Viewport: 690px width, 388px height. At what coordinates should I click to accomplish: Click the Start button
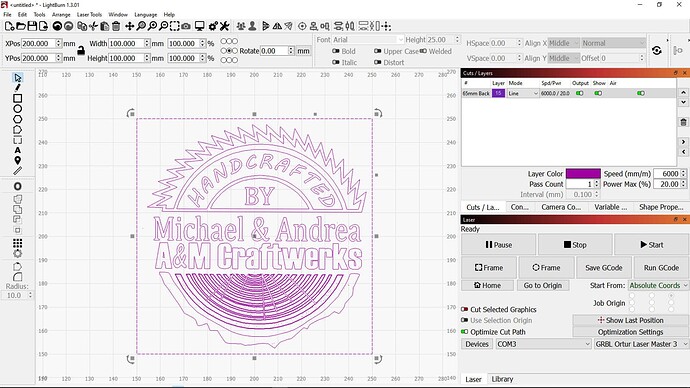(x=652, y=245)
